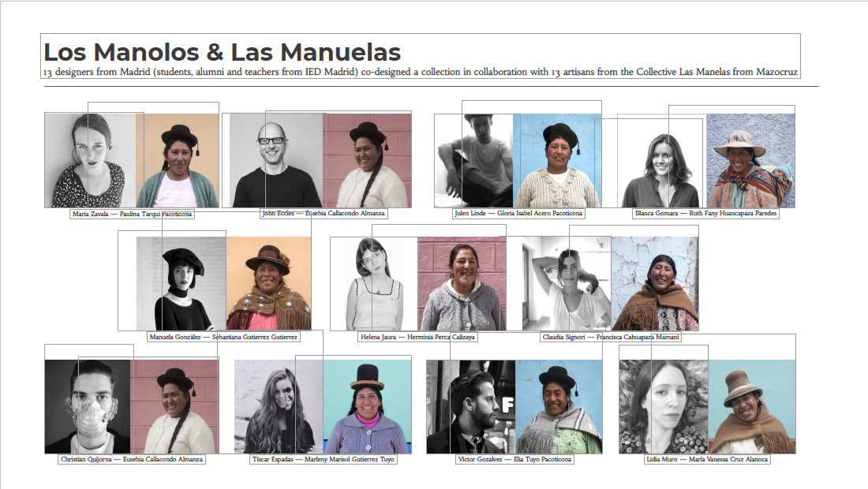Screen dimensions: 868x489
Task: Click Blanca Gomara's portrait photo
Action: click(x=660, y=162)
